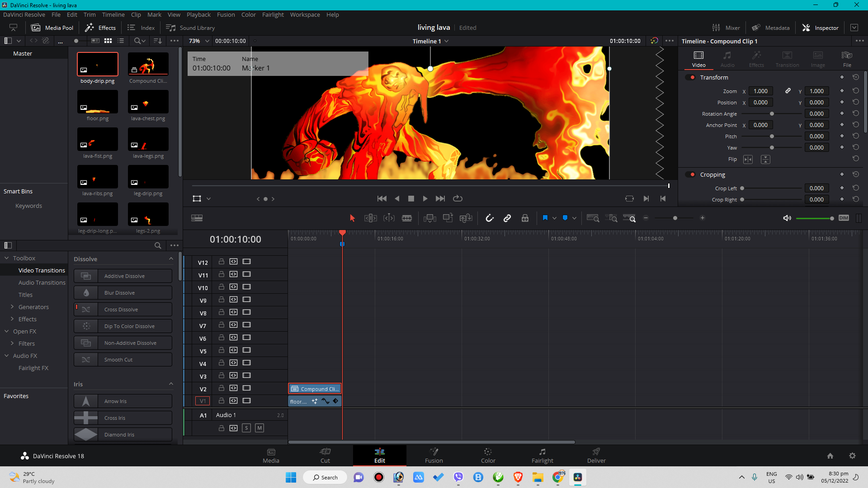This screenshot has height=488, width=868.
Task: Adjust the Rotation Angle slider
Action: [x=772, y=114]
